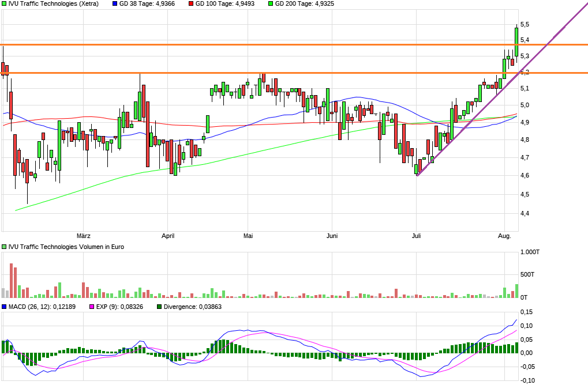Click the magenta EXP (9) legend swatch

[x=92, y=307]
